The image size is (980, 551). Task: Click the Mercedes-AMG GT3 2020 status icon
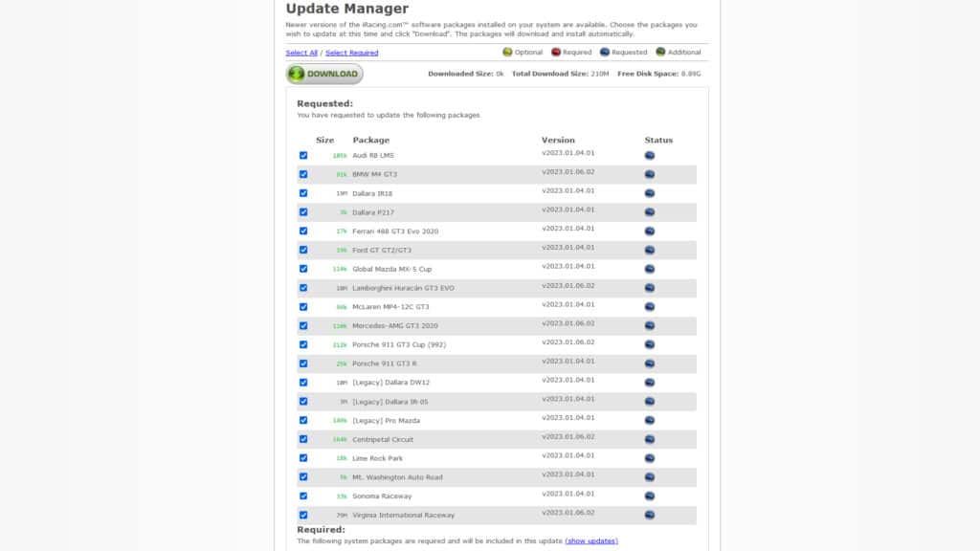650,325
